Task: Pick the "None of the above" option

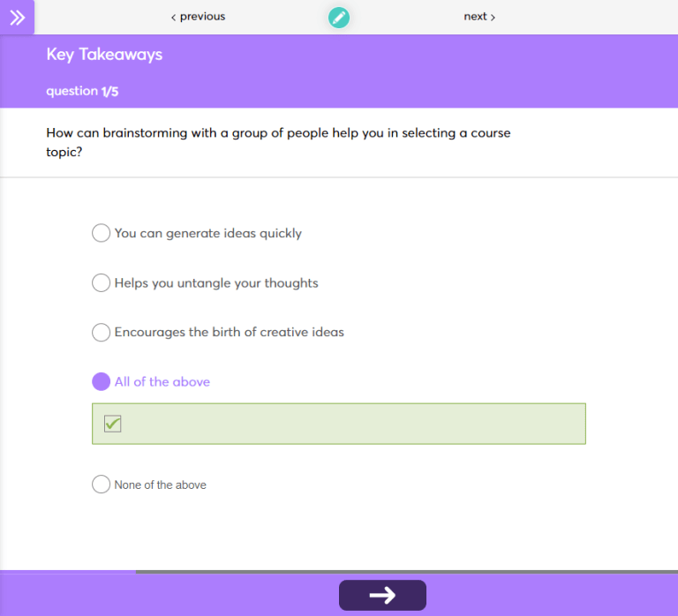Action: click(102, 485)
